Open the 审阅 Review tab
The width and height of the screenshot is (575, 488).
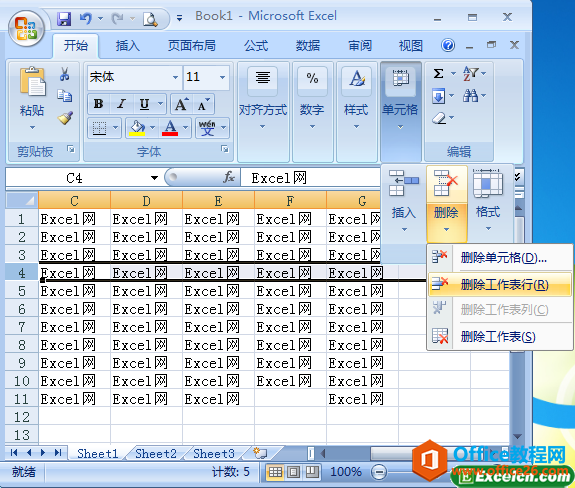pyautogui.click(x=360, y=46)
